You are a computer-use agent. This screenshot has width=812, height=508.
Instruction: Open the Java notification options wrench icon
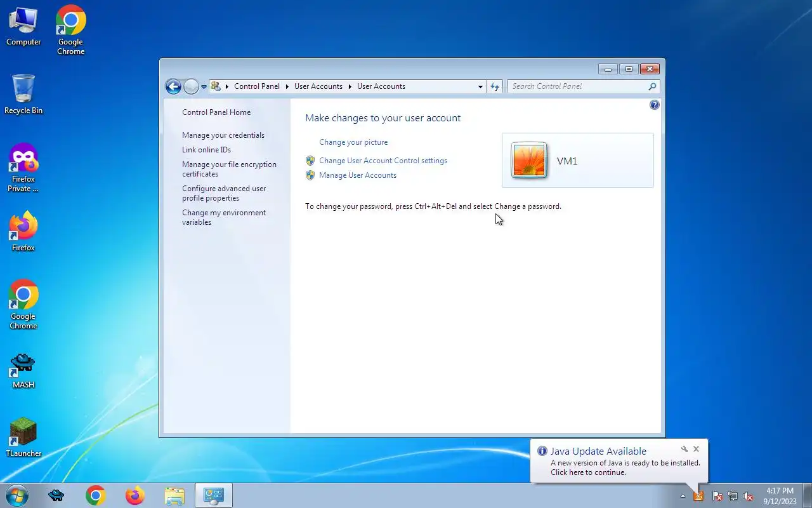684,449
